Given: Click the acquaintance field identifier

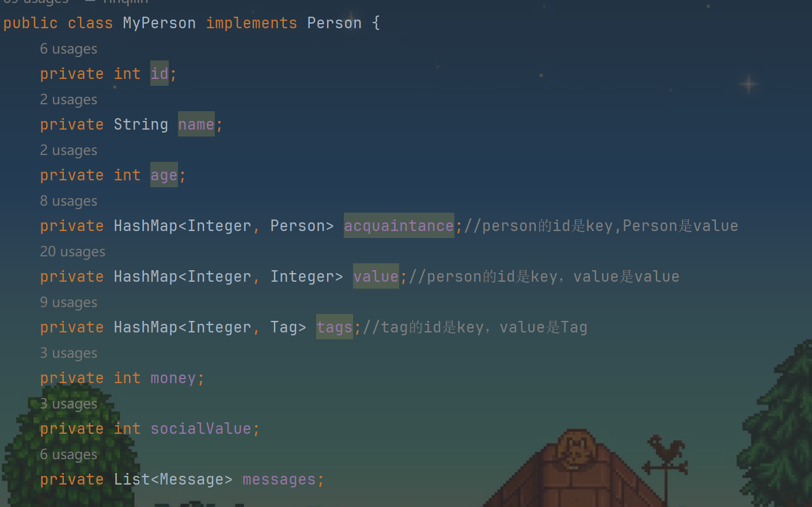Looking at the screenshot, I should click(399, 226).
